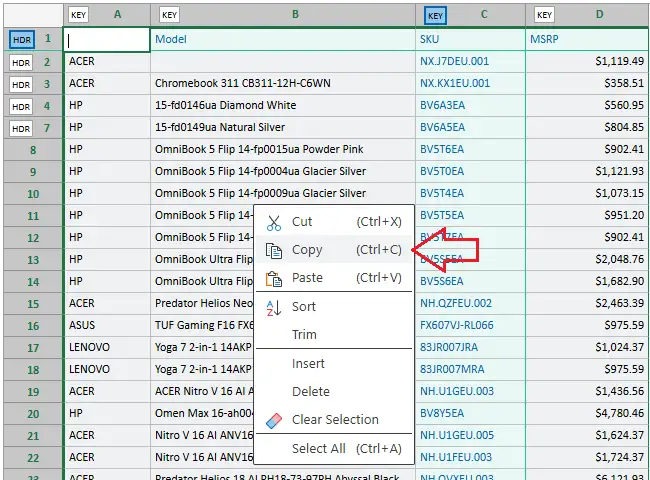This screenshot has height=480, width=650.
Task: Select row number 15 header
Action: click(x=33, y=304)
